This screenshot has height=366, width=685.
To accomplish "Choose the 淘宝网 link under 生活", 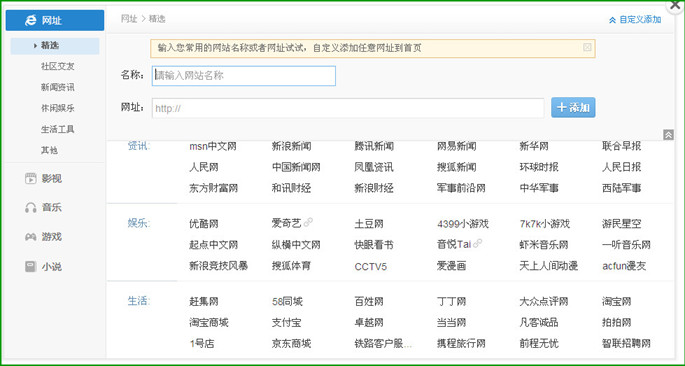I will pos(616,301).
